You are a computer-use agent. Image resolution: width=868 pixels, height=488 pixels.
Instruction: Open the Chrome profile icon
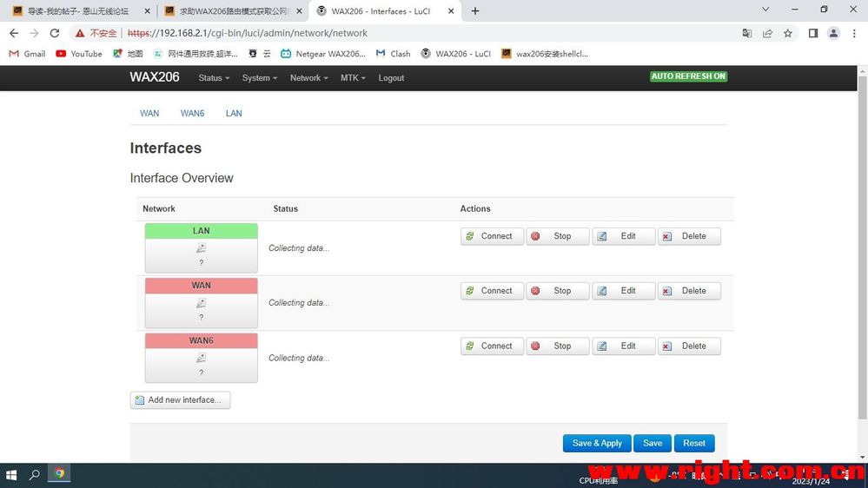point(833,33)
